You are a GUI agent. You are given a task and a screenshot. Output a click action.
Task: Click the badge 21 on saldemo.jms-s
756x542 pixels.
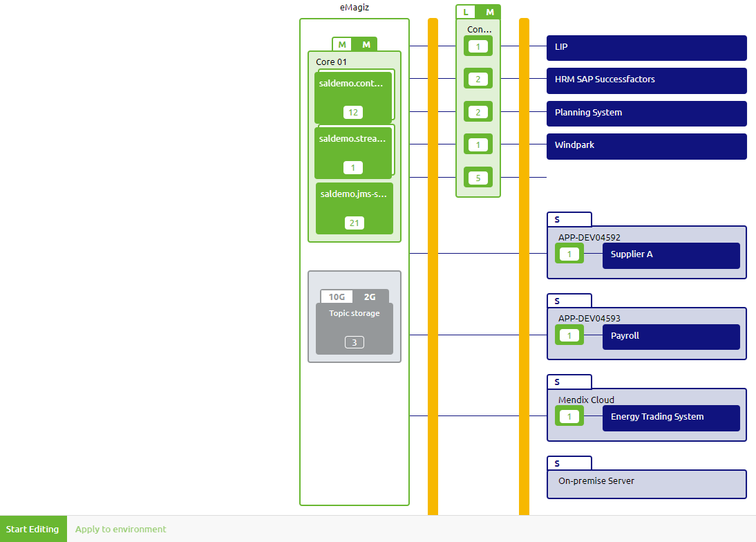(354, 223)
